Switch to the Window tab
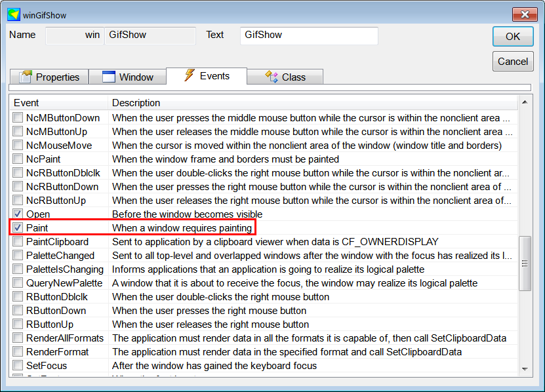 tap(128, 77)
